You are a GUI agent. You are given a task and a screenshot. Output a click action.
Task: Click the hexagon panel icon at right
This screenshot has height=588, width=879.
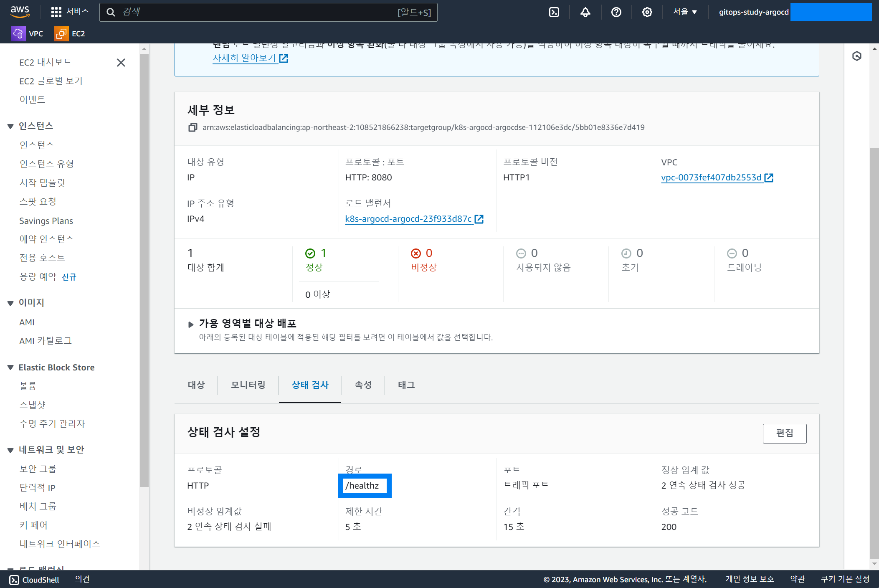coord(856,56)
